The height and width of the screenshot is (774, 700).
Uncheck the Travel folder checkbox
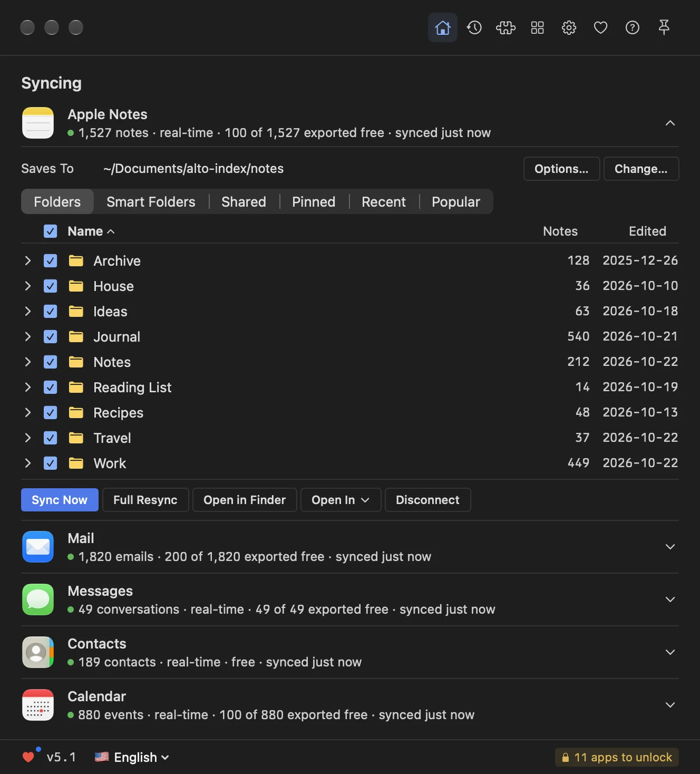point(50,438)
